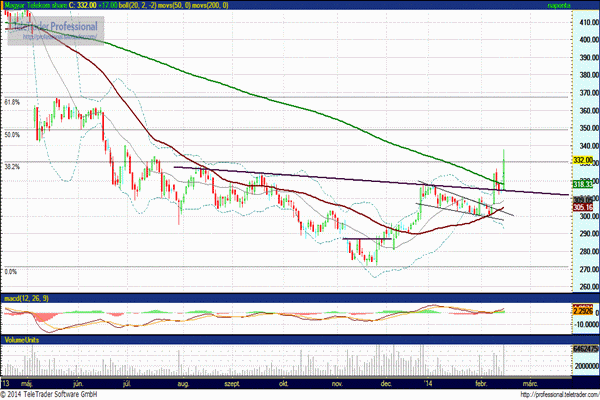Screen dimensions: 600x400
Task: Click the 'márc.' date axis label
Action: (x=530, y=384)
